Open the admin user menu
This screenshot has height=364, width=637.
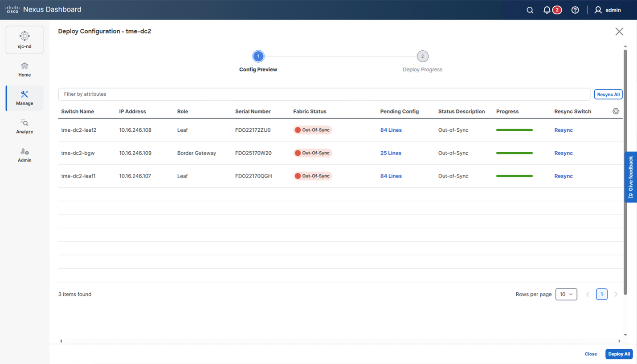(x=608, y=10)
